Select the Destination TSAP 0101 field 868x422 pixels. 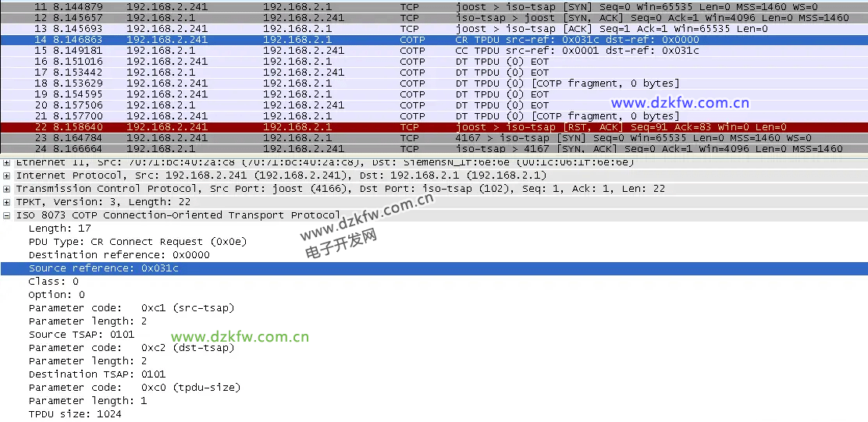pyautogui.click(x=97, y=374)
